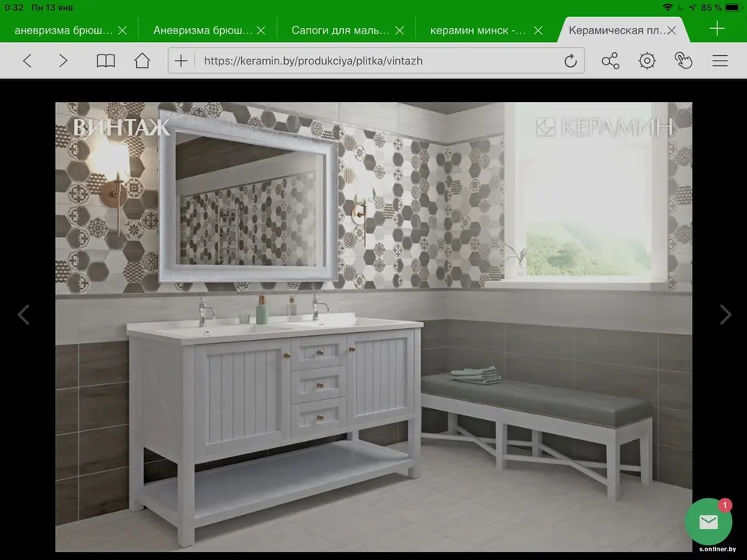Image resolution: width=747 pixels, height=560 pixels.
Task: Open the share icon in the toolbar
Action: click(610, 61)
